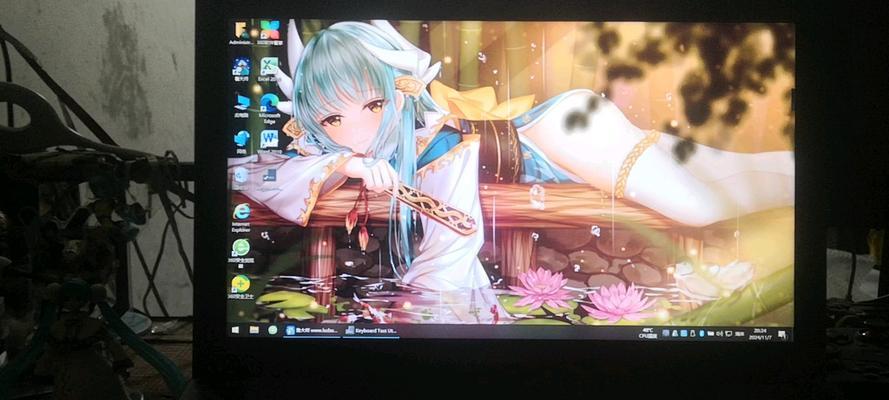Launch Microsoft Edge from the desktop
Screen dimensions: 889x400
[x=269, y=107]
